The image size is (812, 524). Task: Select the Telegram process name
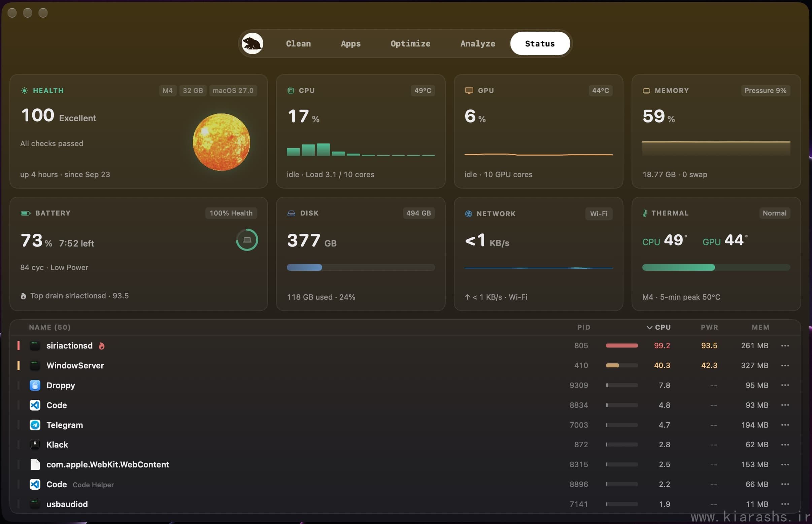(x=65, y=425)
